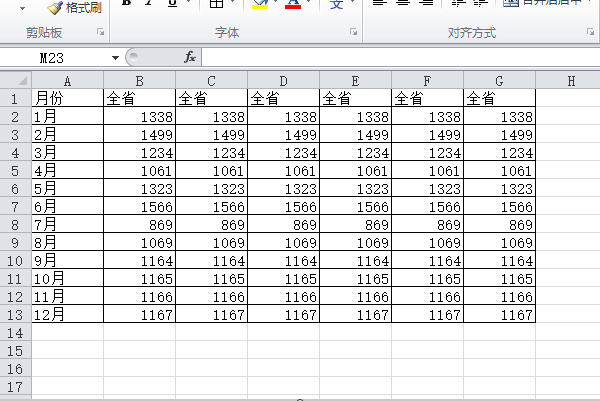
Task: Select row 8 header
Action: 15,224
